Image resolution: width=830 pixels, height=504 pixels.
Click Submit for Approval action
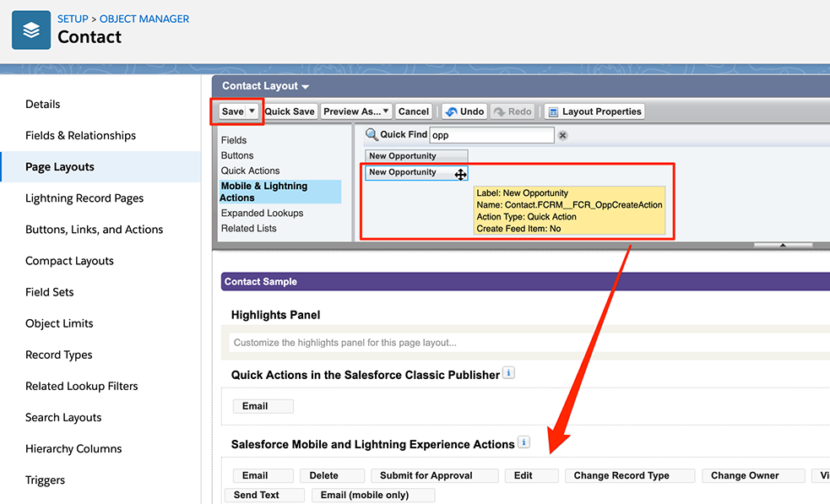tap(435, 475)
